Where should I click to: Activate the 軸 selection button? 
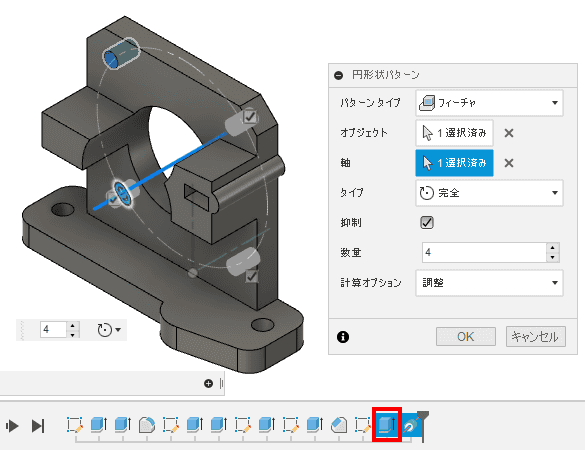pyautogui.click(x=454, y=163)
